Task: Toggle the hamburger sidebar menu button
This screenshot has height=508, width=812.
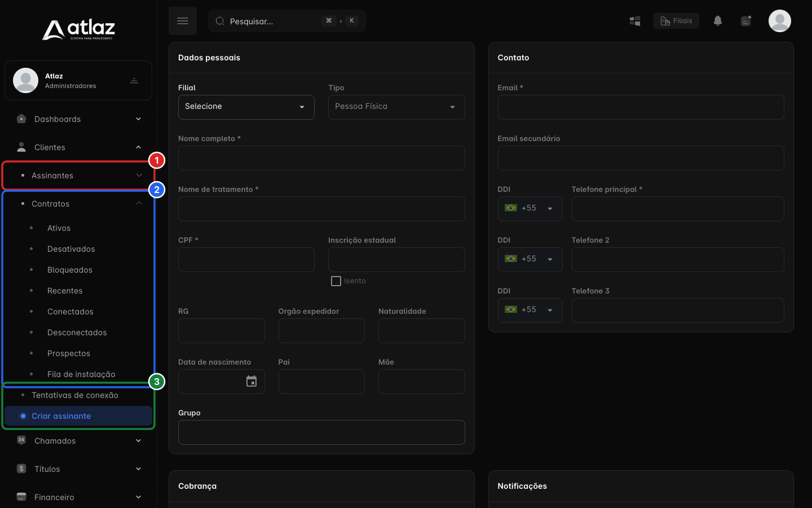Action: (183, 21)
